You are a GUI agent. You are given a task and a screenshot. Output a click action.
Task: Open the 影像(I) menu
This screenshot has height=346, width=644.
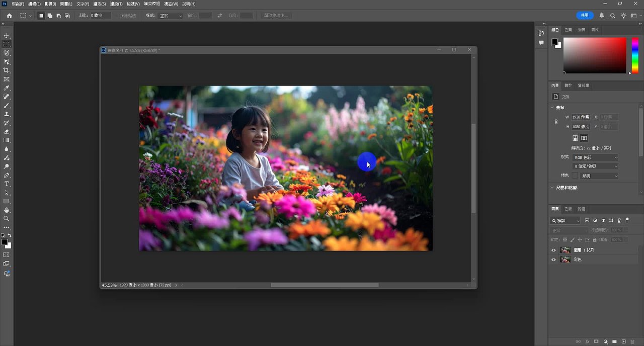click(49, 4)
